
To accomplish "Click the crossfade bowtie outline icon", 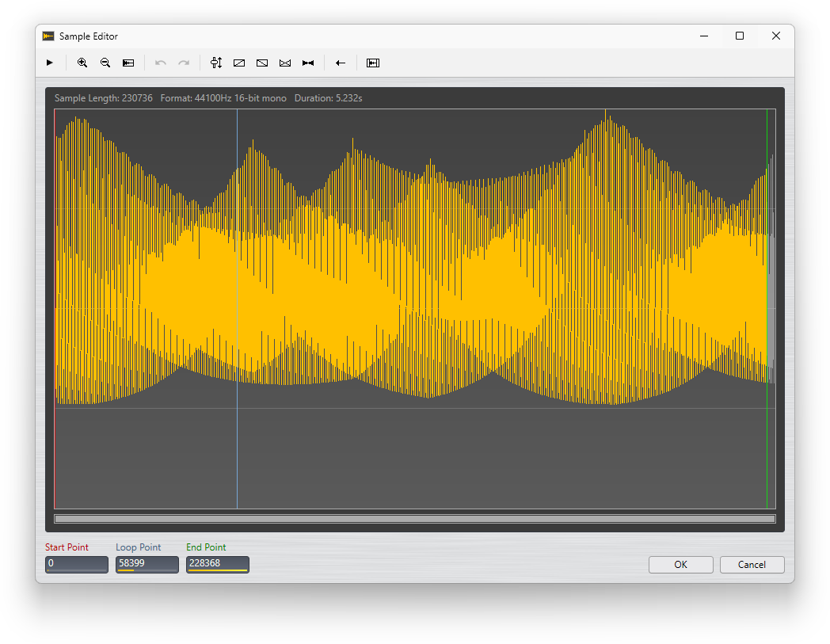I will [x=285, y=63].
